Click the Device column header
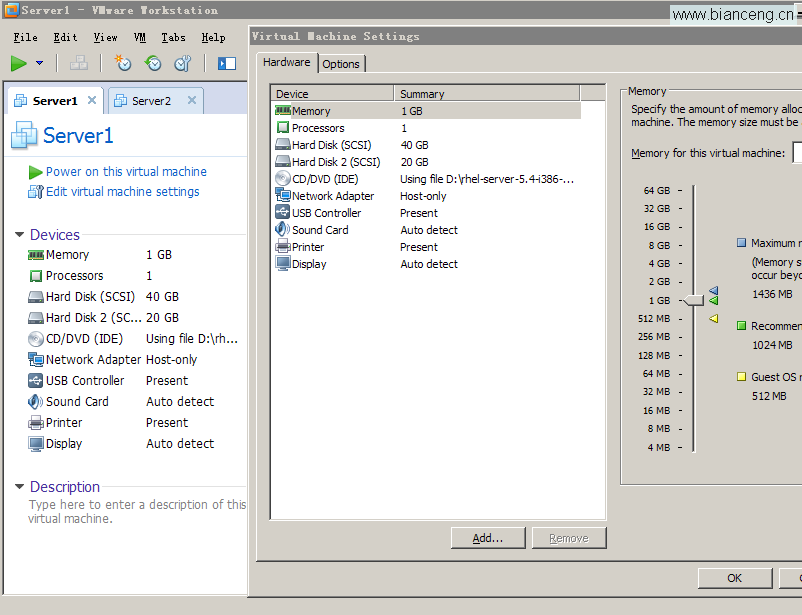Screen dimensions: 802x615 point(332,94)
